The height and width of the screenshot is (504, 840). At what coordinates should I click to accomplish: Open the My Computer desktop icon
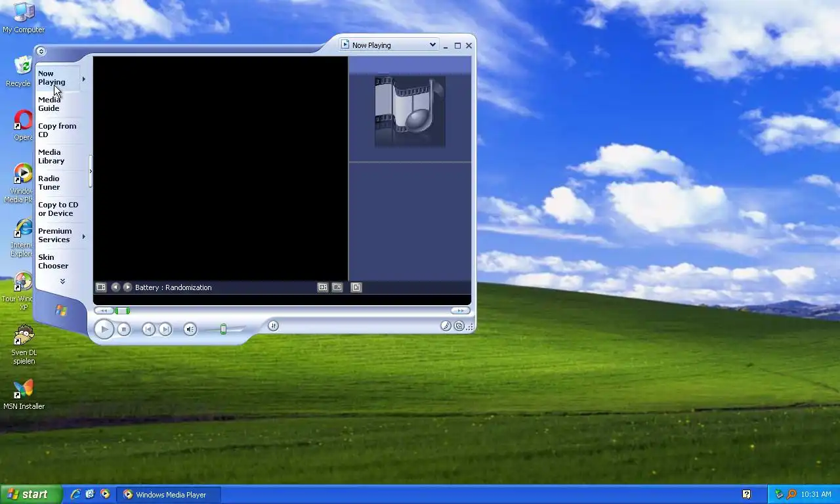(x=24, y=18)
